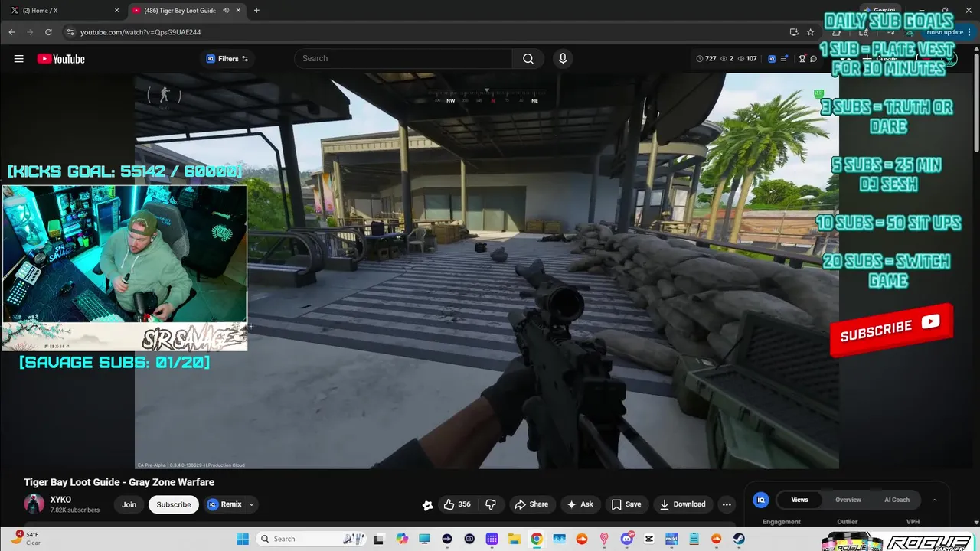This screenshot has width=980, height=551.
Task: View site information icon in address bar
Action: (x=70, y=32)
